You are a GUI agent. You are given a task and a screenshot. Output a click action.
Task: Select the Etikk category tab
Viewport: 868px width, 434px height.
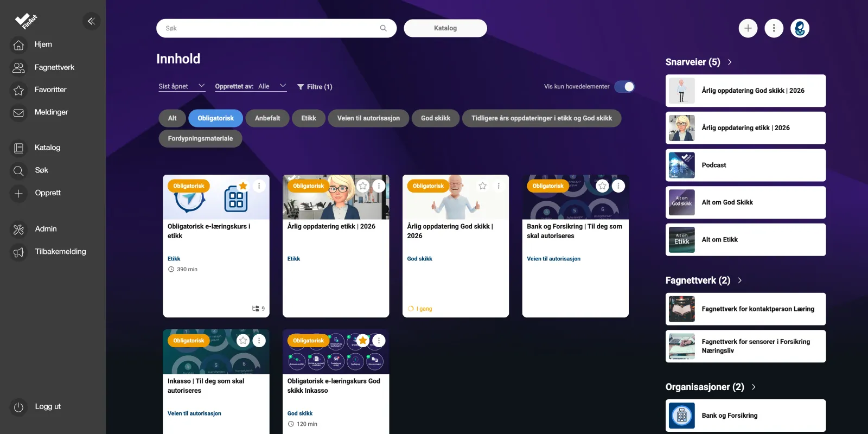(x=309, y=118)
